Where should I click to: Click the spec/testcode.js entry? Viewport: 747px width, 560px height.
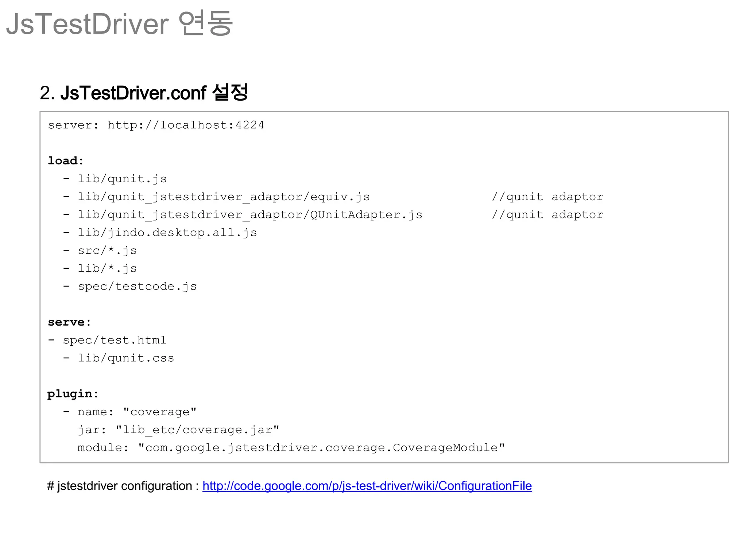[x=137, y=287]
